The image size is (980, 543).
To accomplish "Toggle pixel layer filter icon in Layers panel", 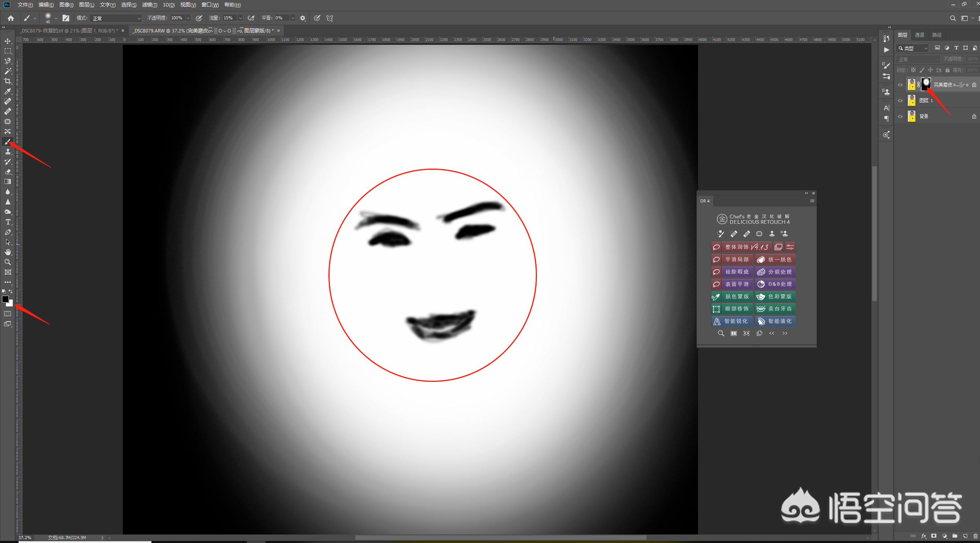I will pos(938,48).
